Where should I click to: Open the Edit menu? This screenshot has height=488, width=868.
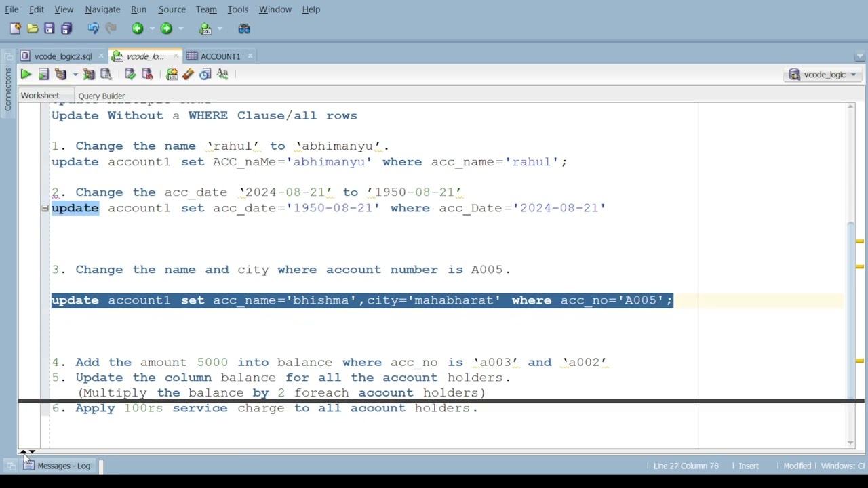(x=36, y=9)
